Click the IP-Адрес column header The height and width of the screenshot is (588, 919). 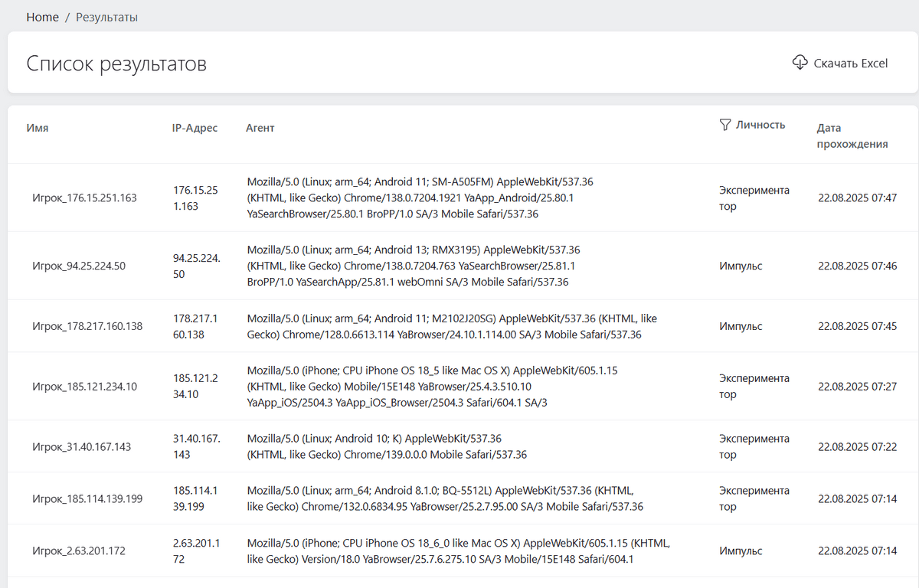(195, 128)
